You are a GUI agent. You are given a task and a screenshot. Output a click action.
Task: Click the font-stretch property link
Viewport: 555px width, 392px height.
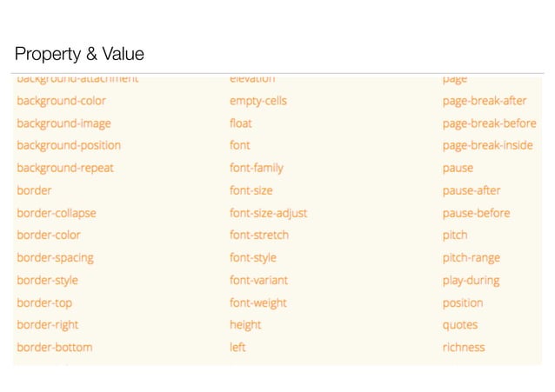pyautogui.click(x=259, y=236)
